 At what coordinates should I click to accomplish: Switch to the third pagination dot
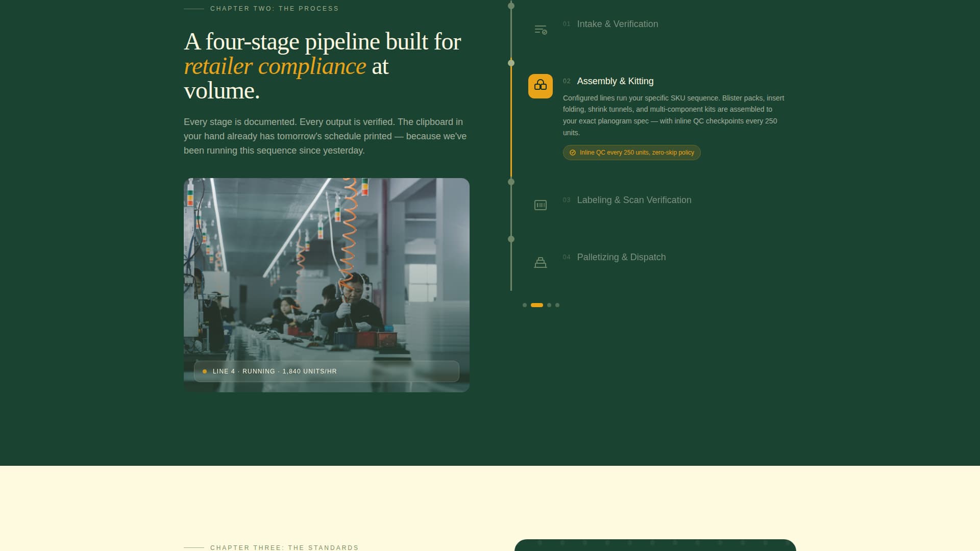tap(549, 305)
